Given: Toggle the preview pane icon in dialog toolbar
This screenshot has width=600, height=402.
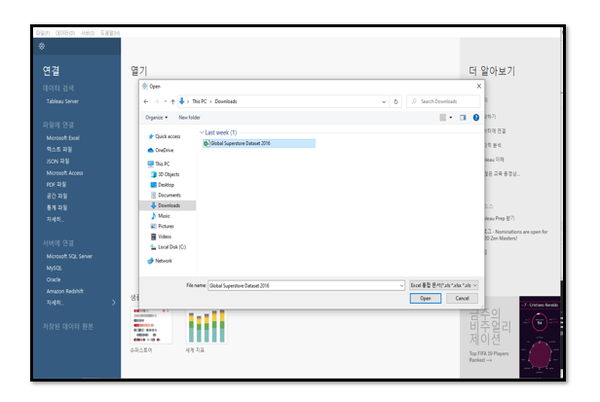Looking at the screenshot, I should (463, 117).
